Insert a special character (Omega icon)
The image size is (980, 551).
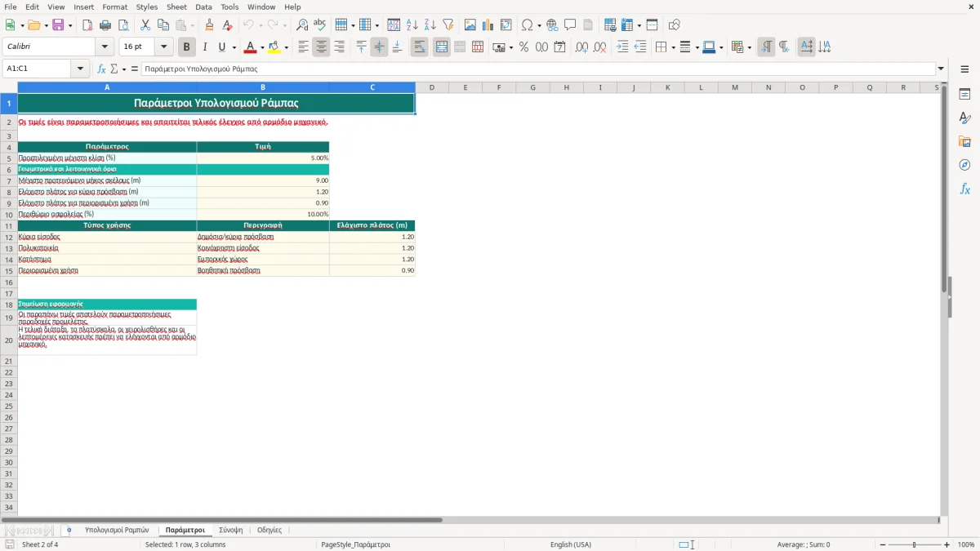click(527, 25)
